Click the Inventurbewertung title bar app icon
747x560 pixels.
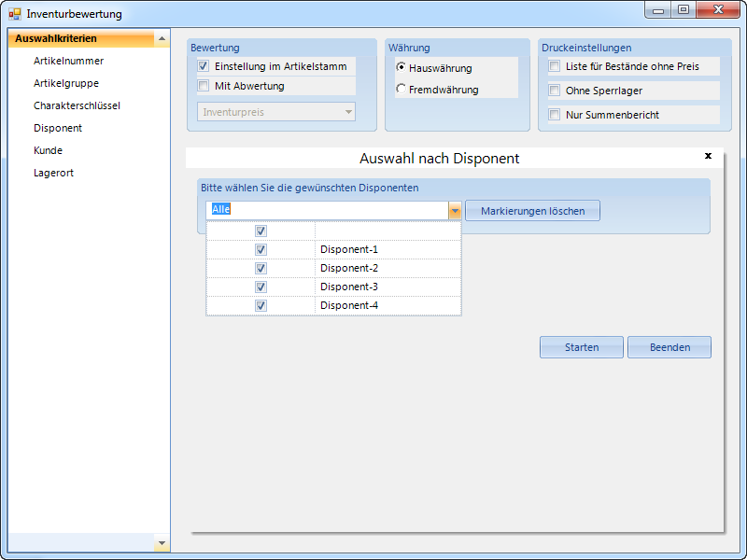[15, 14]
